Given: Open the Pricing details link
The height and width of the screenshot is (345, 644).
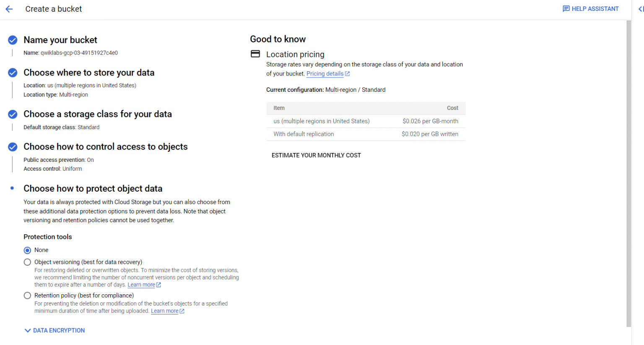Looking at the screenshot, I should pos(325,73).
